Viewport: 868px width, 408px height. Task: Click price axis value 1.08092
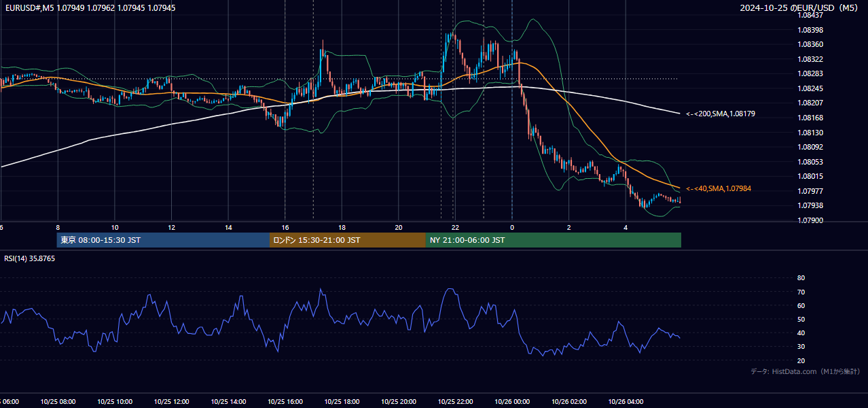click(810, 147)
